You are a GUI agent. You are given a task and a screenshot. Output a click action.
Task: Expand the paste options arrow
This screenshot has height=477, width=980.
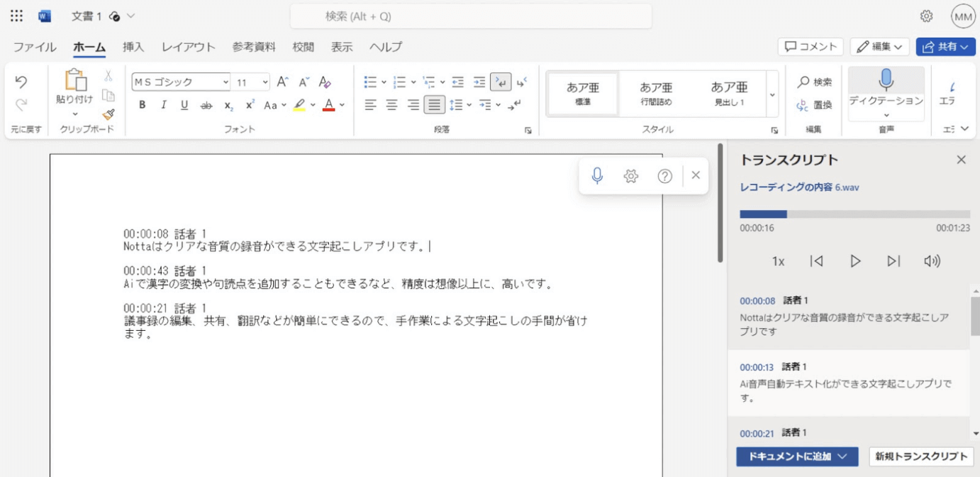click(74, 114)
